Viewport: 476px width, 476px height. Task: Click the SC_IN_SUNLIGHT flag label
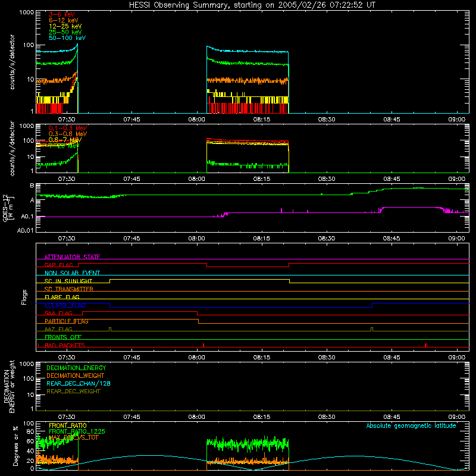[x=68, y=281]
